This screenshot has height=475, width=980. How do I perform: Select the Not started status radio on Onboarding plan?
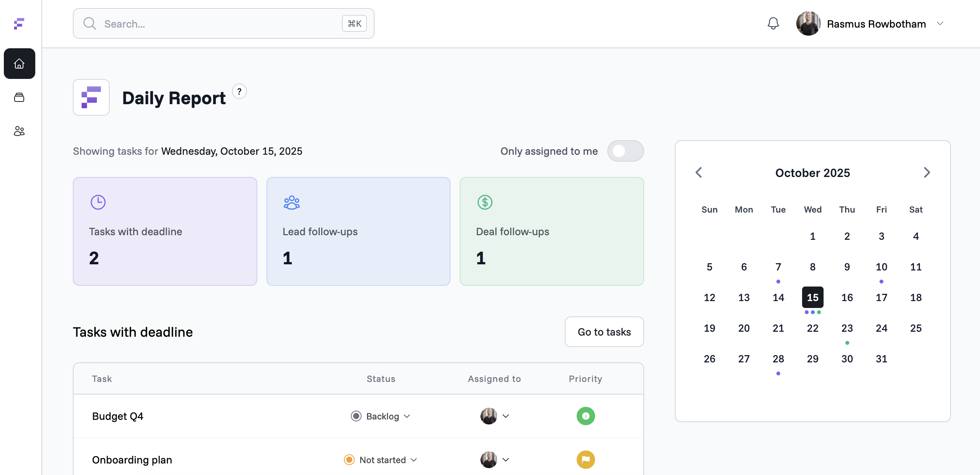(x=349, y=460)
